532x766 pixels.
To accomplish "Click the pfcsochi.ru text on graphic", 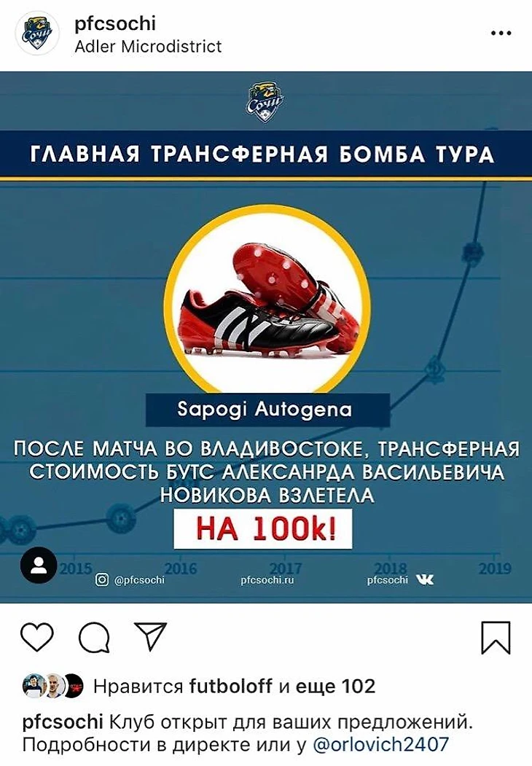I will pos(267,580).
